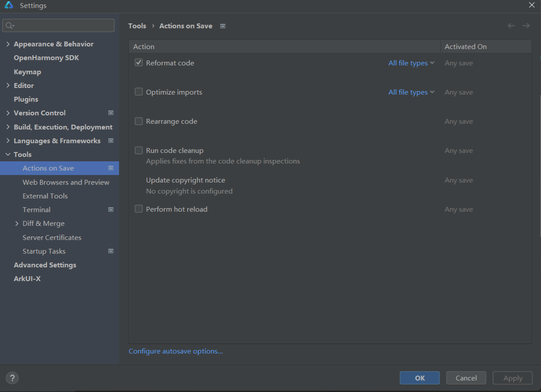Click Any save for Perform hot reload
This screenshot has width=541, height=392.
click(459, 209)
